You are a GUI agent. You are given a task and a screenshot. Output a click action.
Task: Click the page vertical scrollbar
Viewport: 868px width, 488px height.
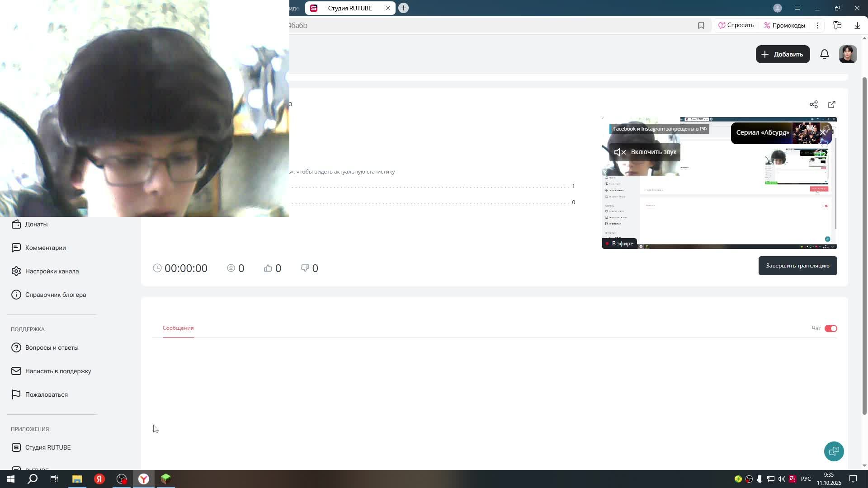(865, 244)
